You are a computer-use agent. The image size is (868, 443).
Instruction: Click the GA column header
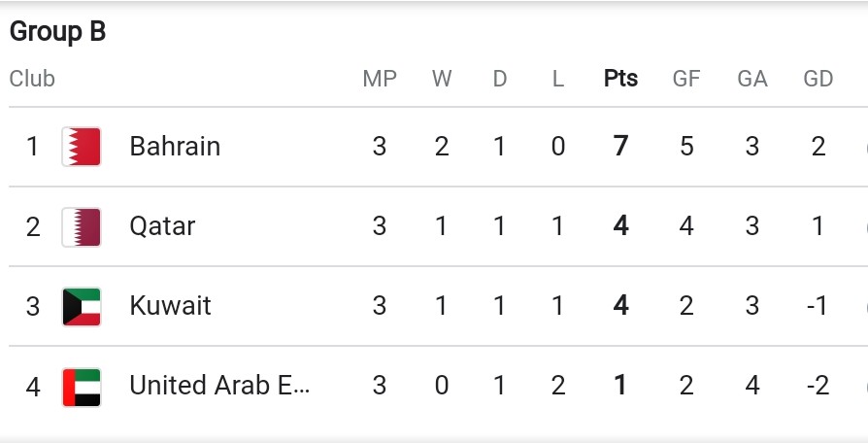pos(752,79)
